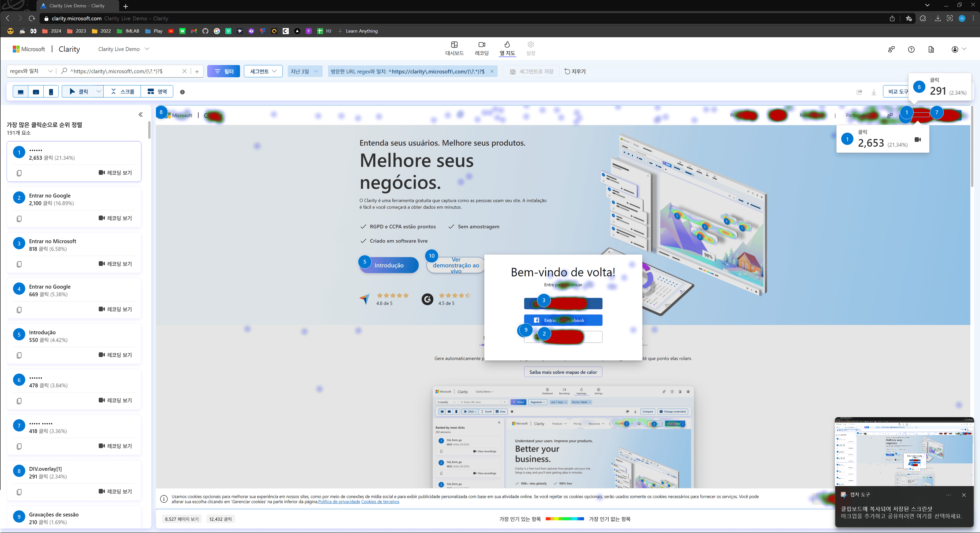Switch to mobile device view

click(51, 92)
